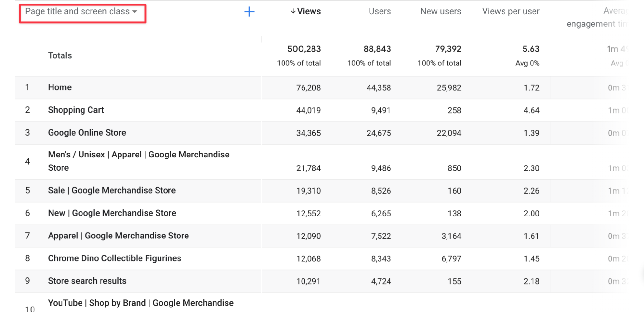Click total users value 88,843
Viewport: 644px width, 312px height.
tap(377, 49)
